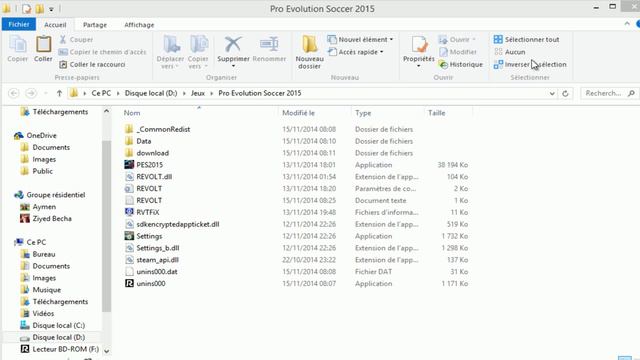640x360 pixels.
Task: Click Inverser la sélection
Action: pyautogui.click(x=530, y=64)
